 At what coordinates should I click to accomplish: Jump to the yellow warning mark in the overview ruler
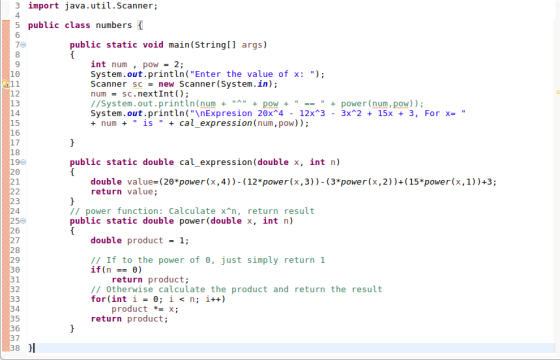point(558,92)
